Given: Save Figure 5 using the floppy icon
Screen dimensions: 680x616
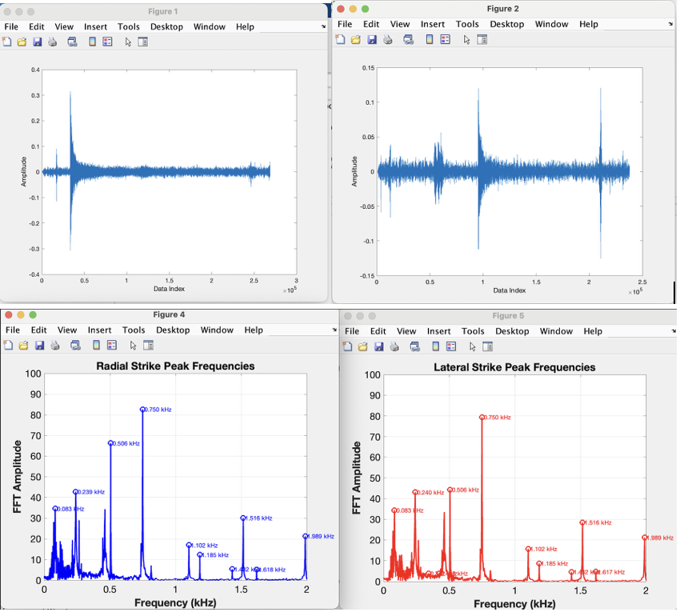Looking at the screenshot, I should tap(378, 346).
